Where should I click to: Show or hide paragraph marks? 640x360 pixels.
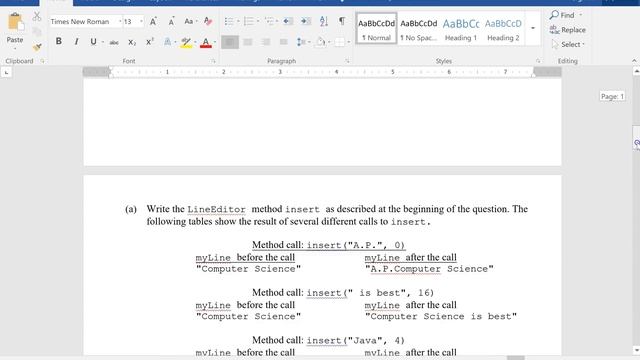[x=342, y=20]
